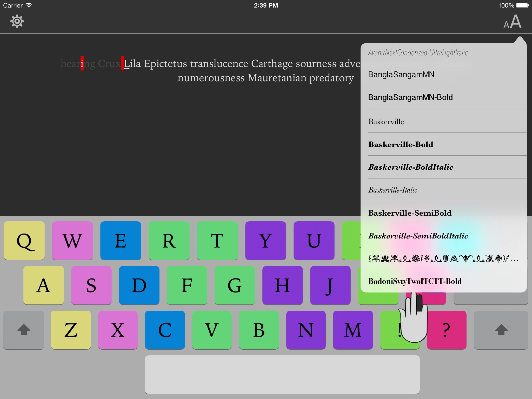Screen dimensions: 532x399
Task: Tap the pink X key
Action: (118, 330)
